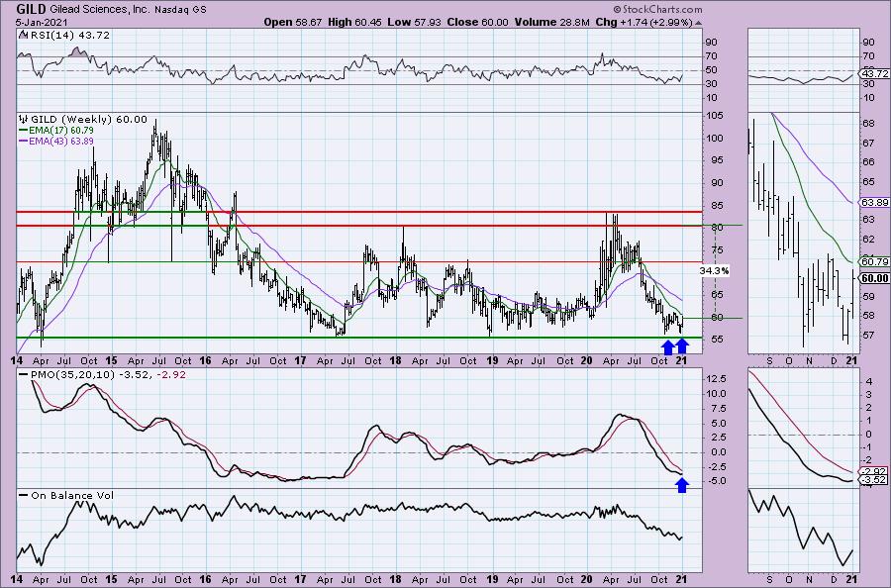Click the purple line swatch beside EMA(43)
This screenshot has height=588, width=891.
24,141
